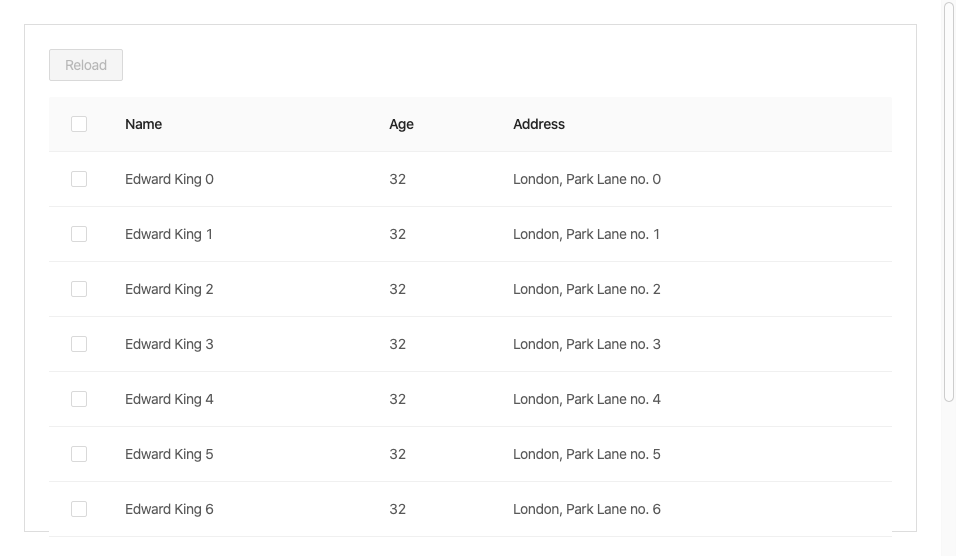Click the Address column header

click(539, 124)
